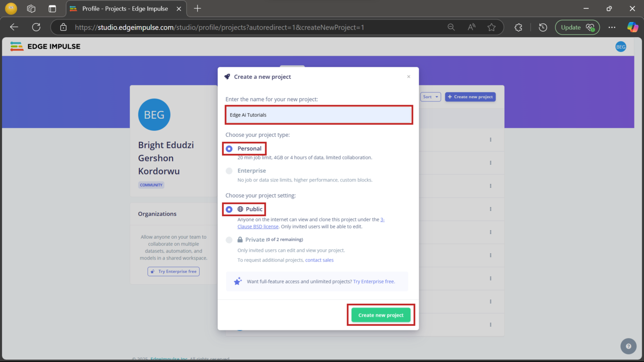The height and width of the screenshot is (362, 644).
Task: Open the help bubble in the corner
Action: coord(628,346)
